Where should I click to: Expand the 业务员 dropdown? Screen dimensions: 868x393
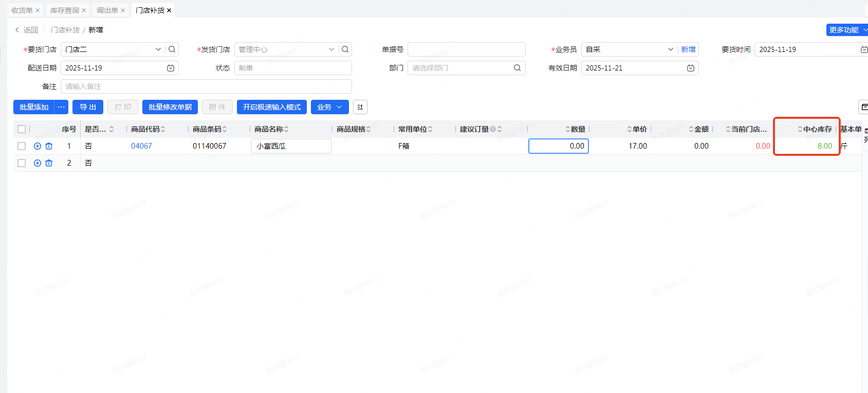point(671,49)
